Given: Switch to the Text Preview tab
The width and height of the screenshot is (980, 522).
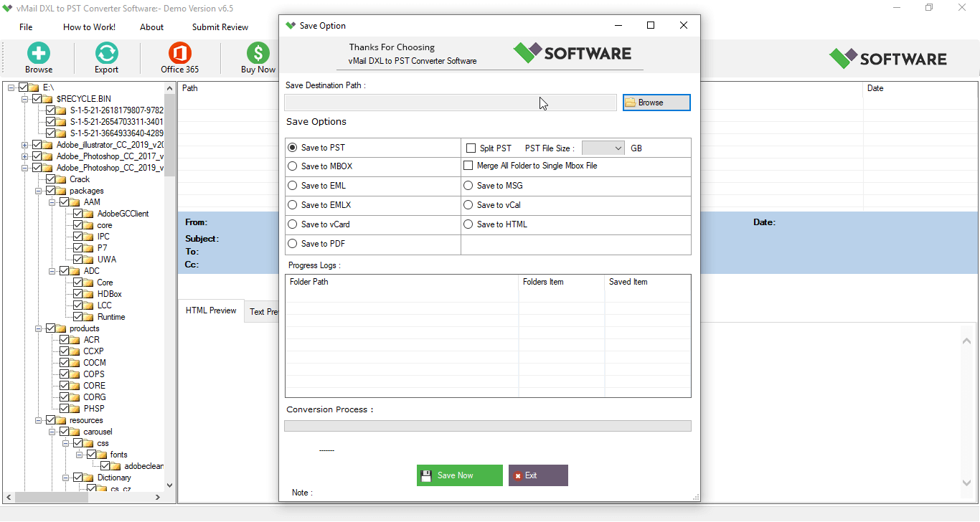Looking at the screenshot, I should 262,312.
